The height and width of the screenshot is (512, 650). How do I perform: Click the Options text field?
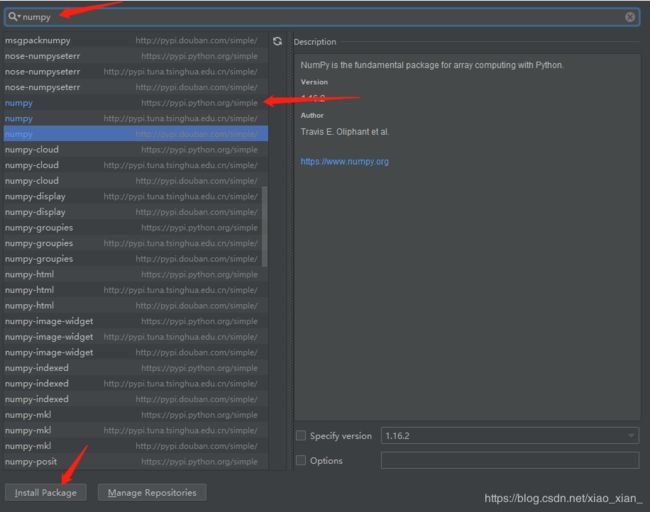coord(510,460)
